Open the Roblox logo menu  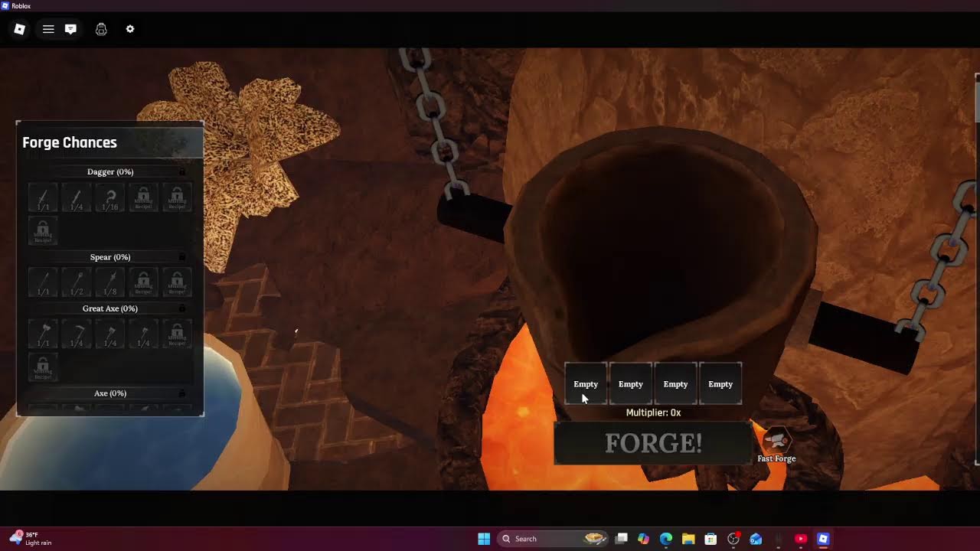pyautogui.click(x=20, y=29)
